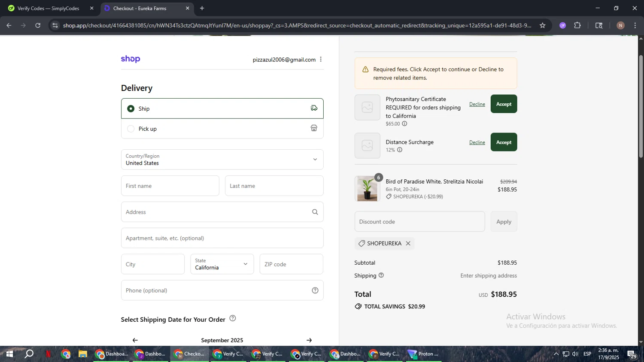Go back in browser history
This screenshot has width=644, height=362.
[9, 25]
